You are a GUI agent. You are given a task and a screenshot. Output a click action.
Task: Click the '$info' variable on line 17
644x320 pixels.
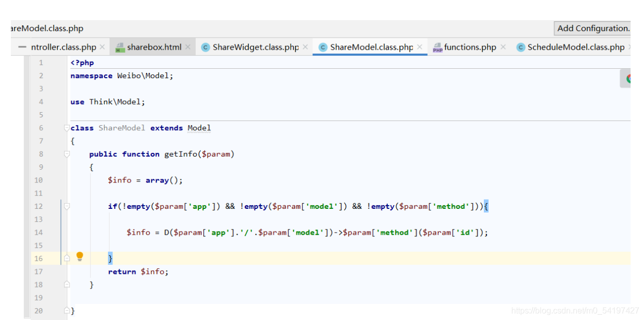pos(152,271)
